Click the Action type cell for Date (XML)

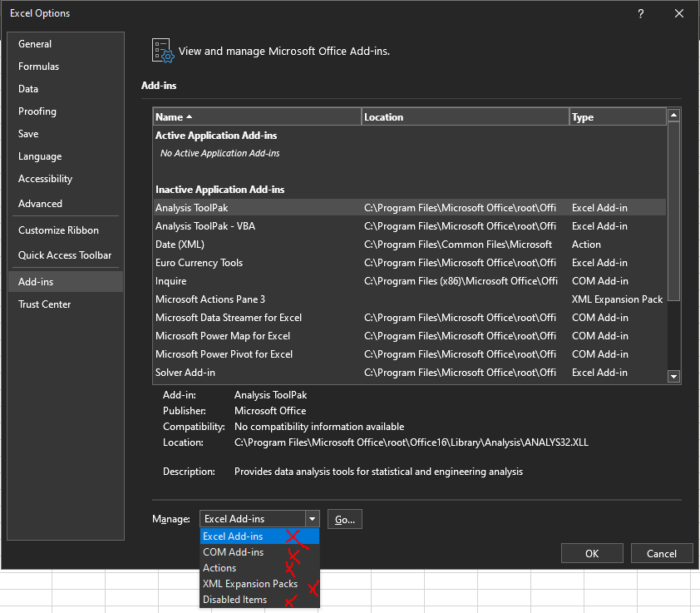coord(586,245)
